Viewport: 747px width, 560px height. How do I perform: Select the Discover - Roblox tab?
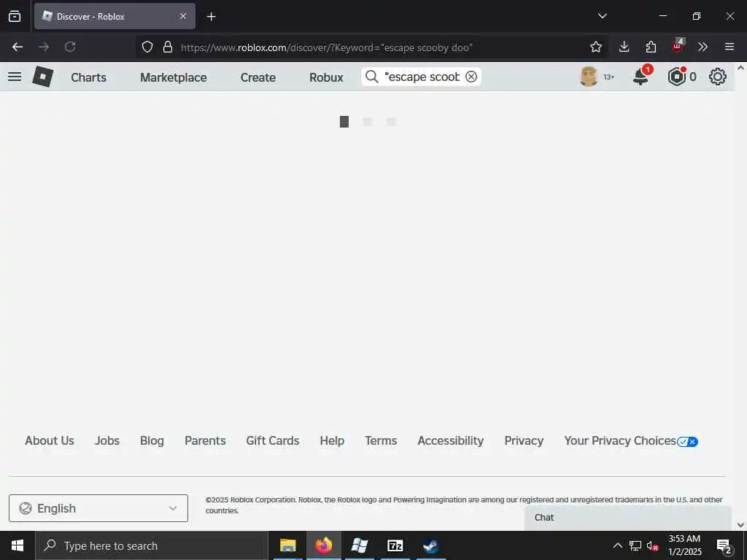pyautogui.click(x=115, y=17)
